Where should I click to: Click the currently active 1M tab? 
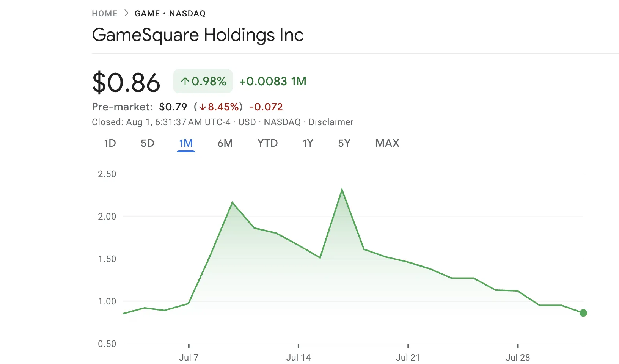[186, 143]
